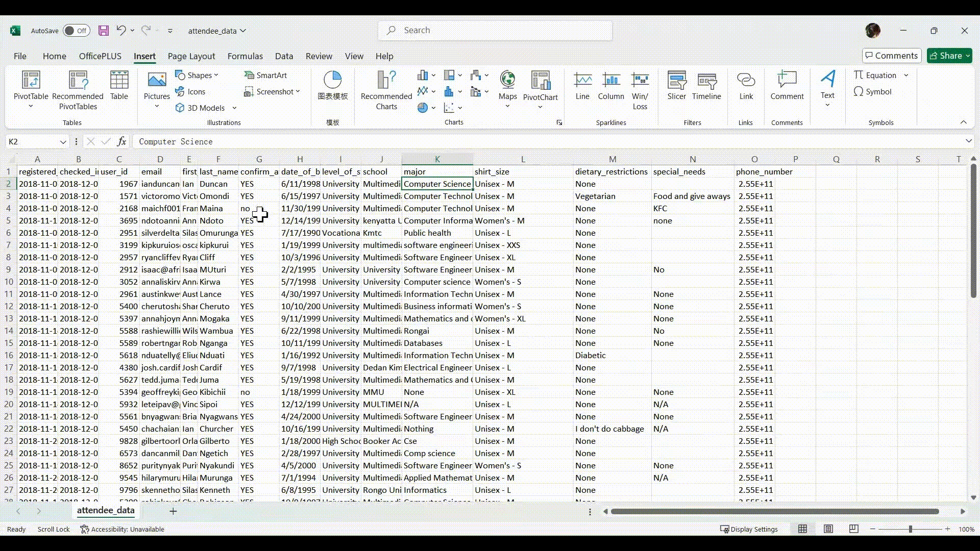The image size is (980, 551).
Task: Switch to Normal view in status bar
Action: pyautogui.click(x=802, y=529)
